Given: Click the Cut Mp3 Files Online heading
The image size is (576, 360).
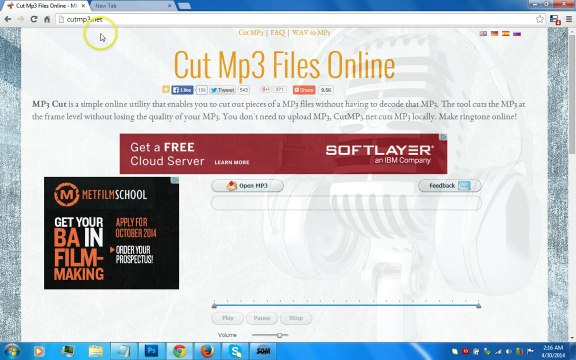Looking at the screenshot, I should tap(284, 65).
